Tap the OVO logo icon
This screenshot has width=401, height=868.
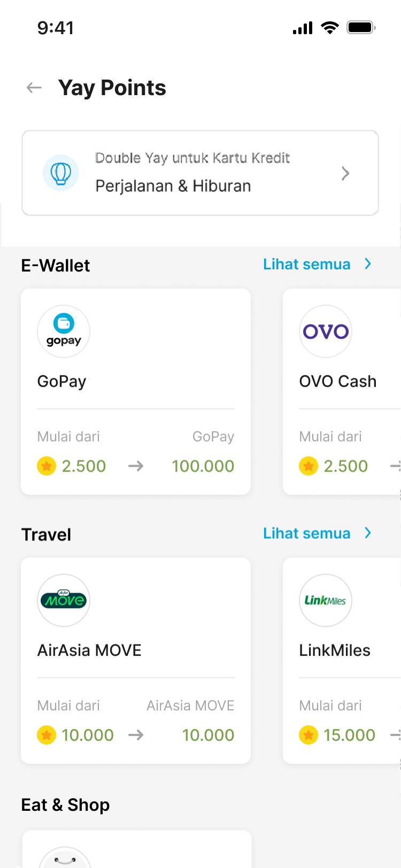pos(326,331)
